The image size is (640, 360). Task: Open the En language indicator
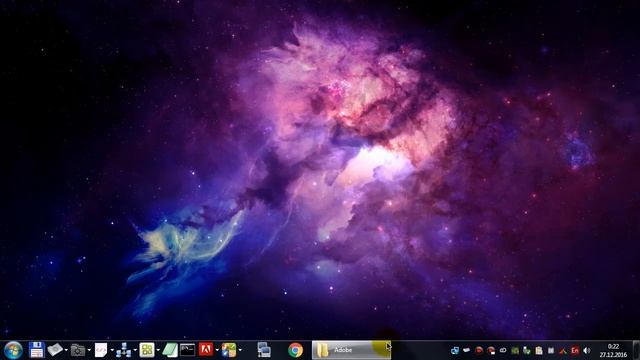click(575, 350)
